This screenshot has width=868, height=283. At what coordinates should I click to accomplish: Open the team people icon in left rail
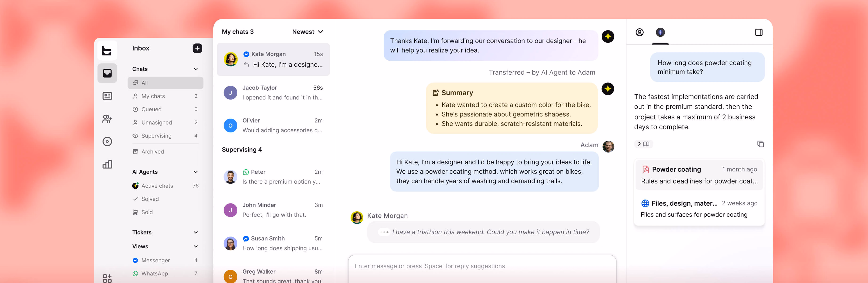pyautogui.click(x=107, y=119)
